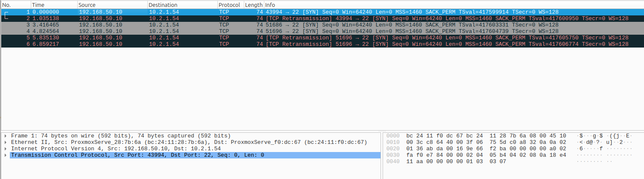The image size is (644, 179).
Task: Click Info text with TSval=417600950
Action: (x=447, y=18)
